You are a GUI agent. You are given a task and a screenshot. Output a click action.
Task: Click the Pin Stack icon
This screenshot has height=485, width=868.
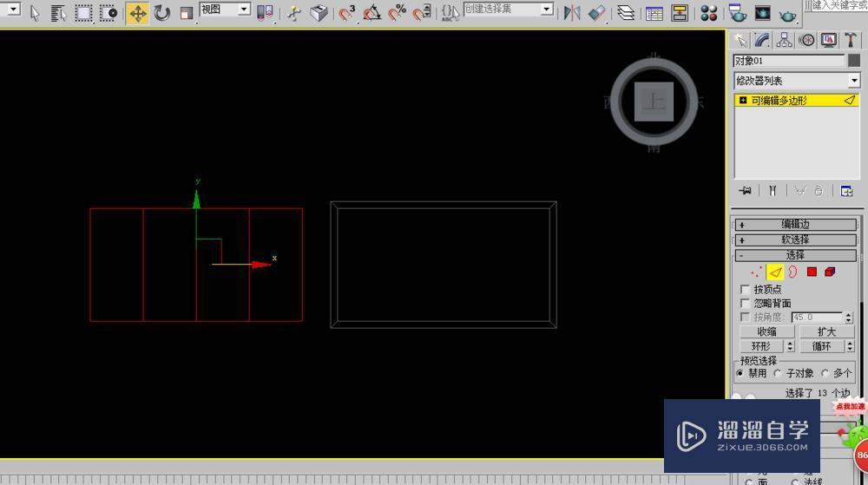tap(745, 191)
